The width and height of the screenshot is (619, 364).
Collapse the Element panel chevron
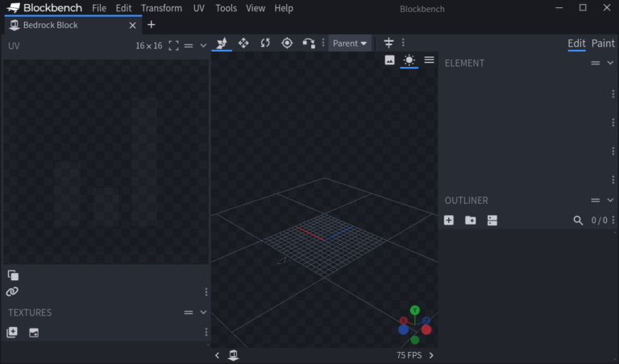[x=610, y=63]
